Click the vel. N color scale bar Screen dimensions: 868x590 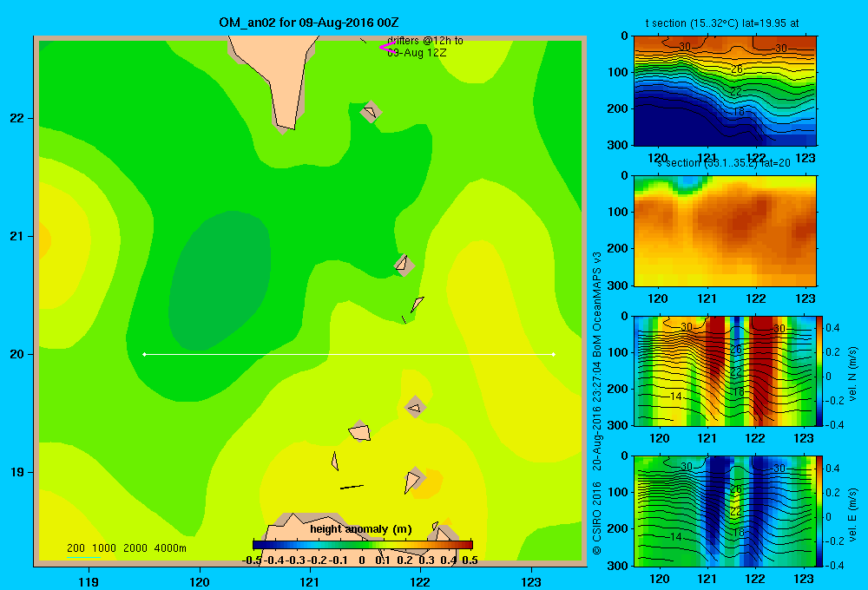pyautogui.click(x=820, y=370)
